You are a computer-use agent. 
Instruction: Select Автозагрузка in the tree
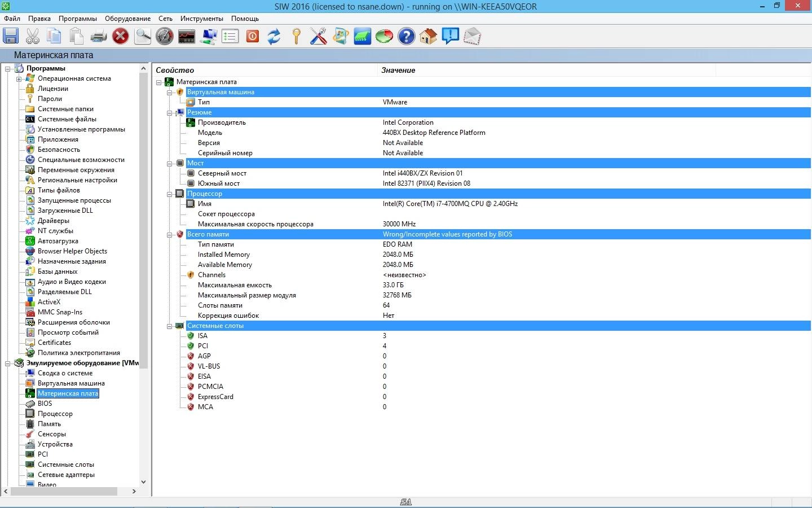tap(58, 241)
